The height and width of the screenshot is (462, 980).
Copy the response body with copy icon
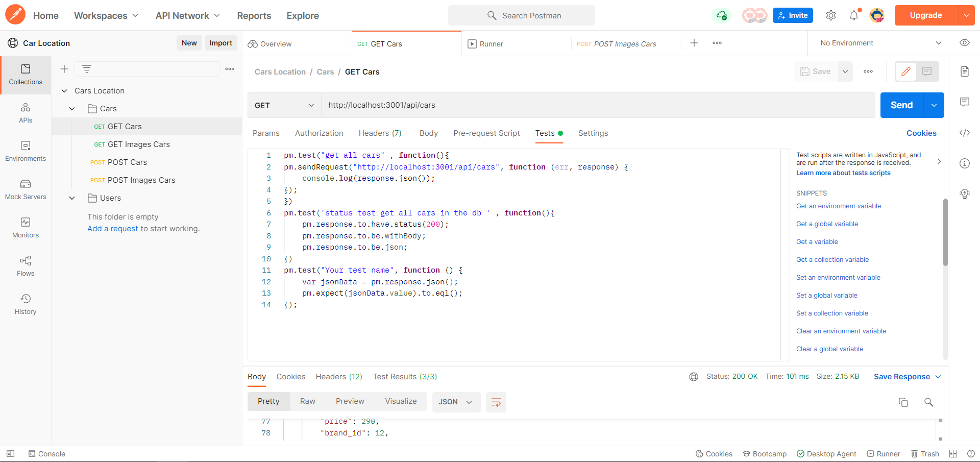coord(903,402)
